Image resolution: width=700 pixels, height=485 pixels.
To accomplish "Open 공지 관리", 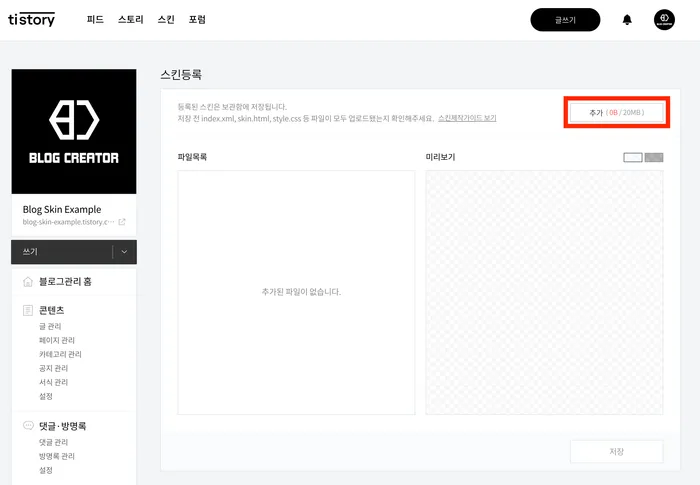I will [x=54, y=368].
